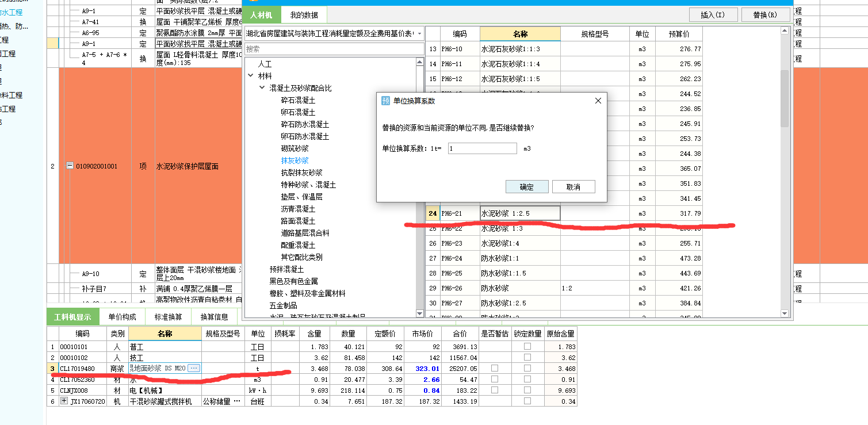The height and width of the screenshot is (425, 868).
Task: Select 五金制品 in the tree
Action: tap(283, 305)
